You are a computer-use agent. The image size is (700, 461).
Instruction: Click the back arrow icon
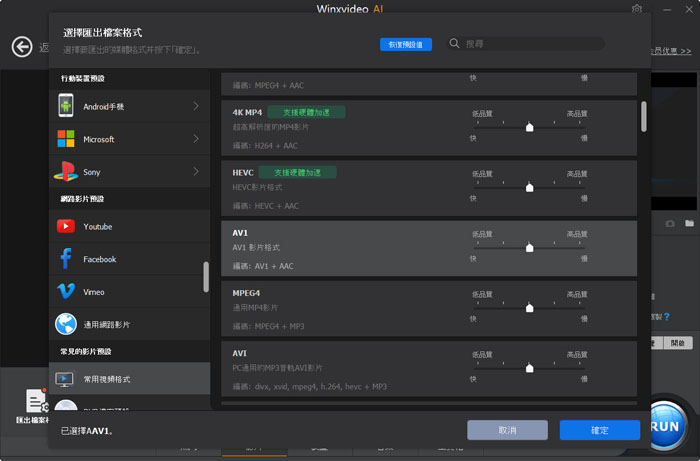click(22, 46)
